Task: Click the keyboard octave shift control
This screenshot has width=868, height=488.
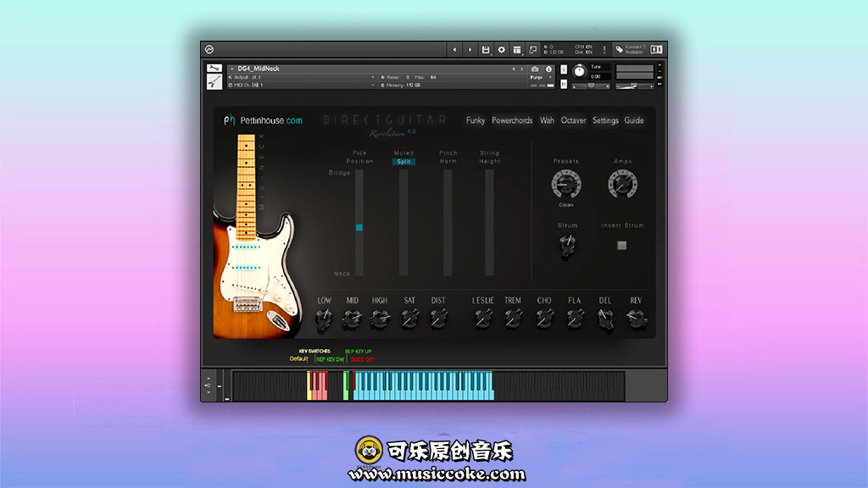Action: 209,385
